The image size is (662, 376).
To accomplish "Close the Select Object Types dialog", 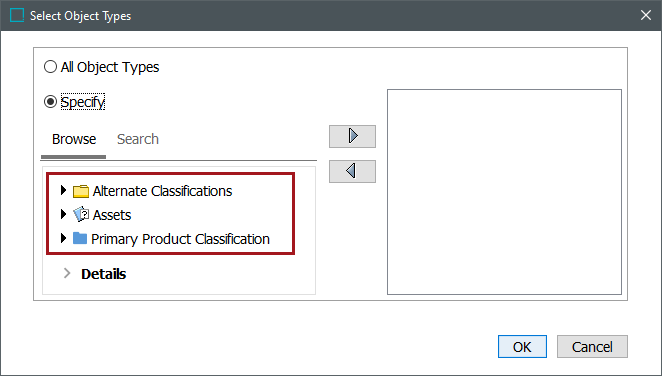I will [646, 15].
